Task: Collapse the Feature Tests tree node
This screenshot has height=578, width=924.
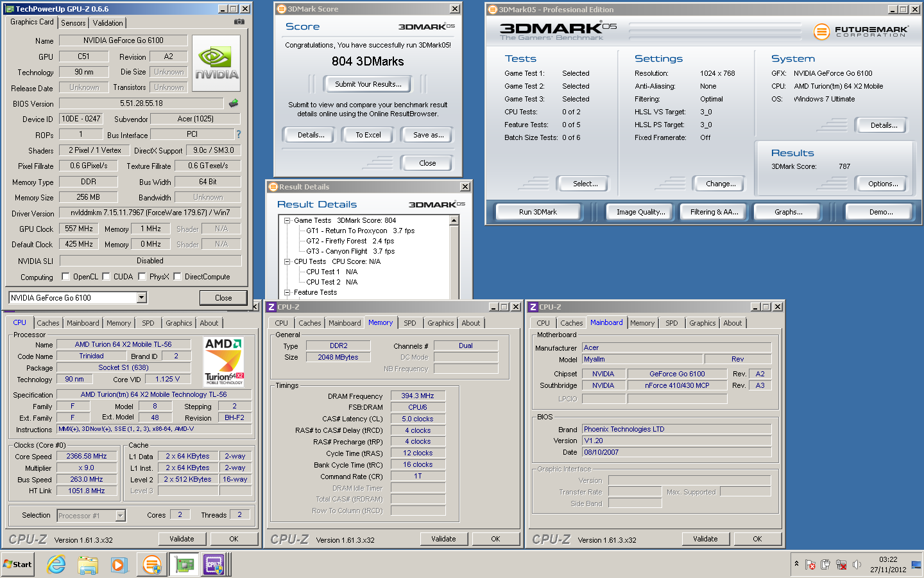Action: [x=287, y=292]
